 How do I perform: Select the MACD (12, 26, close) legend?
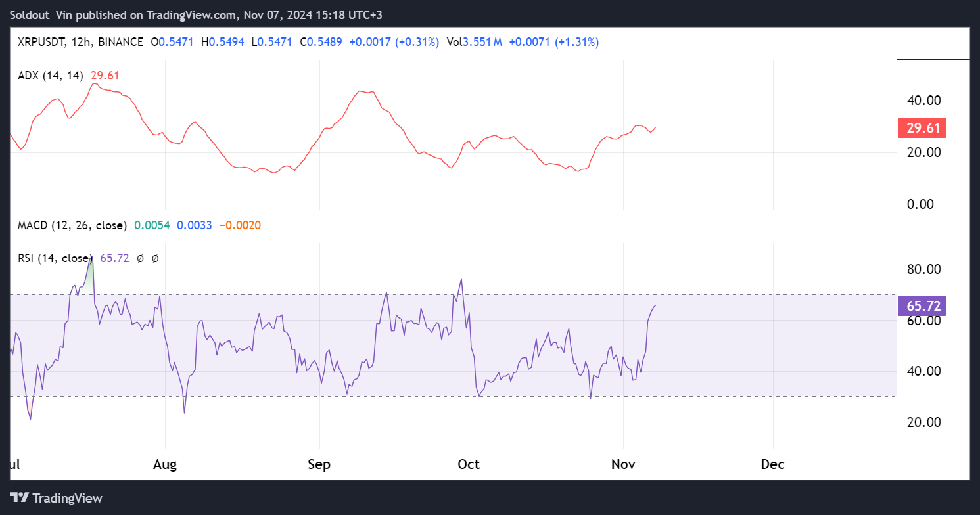pyautogui.click(x=72, y=225)
